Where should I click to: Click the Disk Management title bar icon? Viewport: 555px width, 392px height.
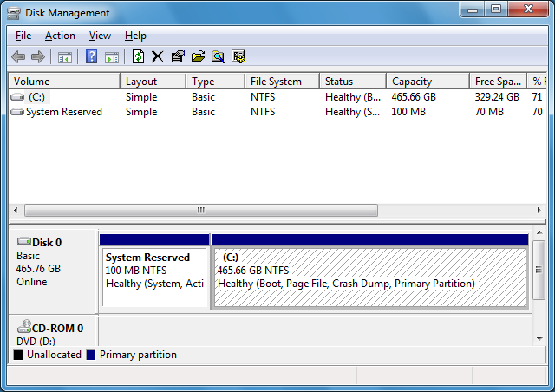(14, 14)
